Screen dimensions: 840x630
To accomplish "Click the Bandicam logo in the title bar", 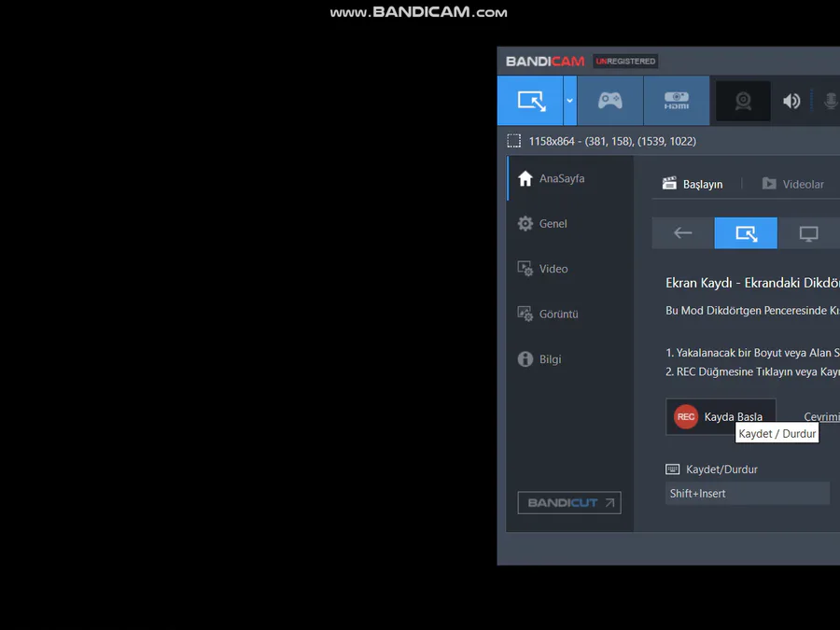I will [x=545, y=62].
